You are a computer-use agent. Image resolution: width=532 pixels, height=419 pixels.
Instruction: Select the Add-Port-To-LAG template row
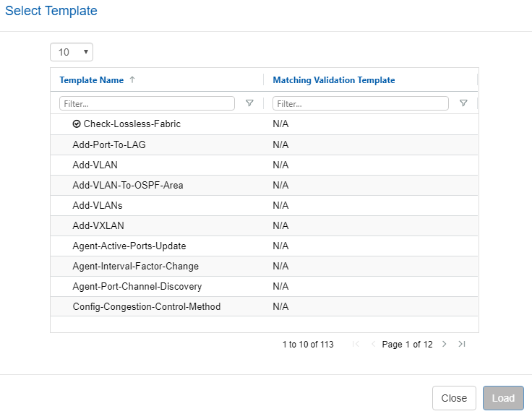point(109,144)
